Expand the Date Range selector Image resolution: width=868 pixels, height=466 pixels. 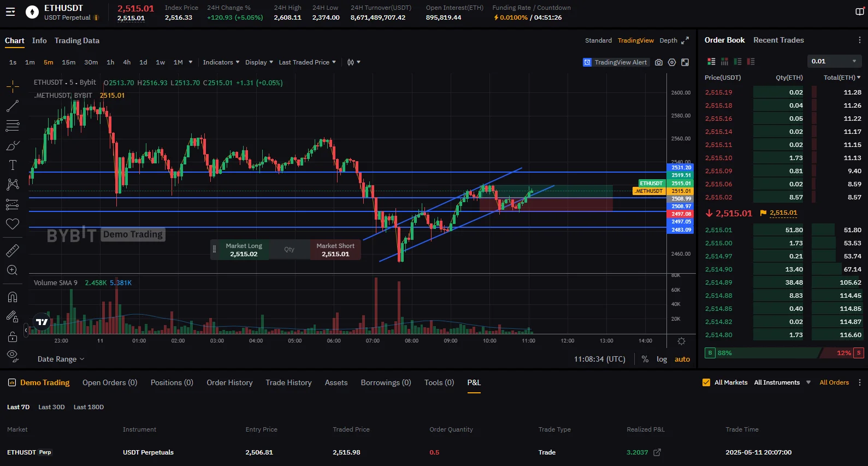pos(61,359)
